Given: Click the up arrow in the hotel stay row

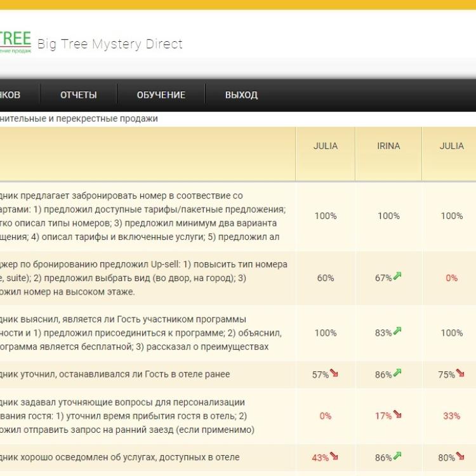Looking at the screenshot, I should tap(397, 373).
